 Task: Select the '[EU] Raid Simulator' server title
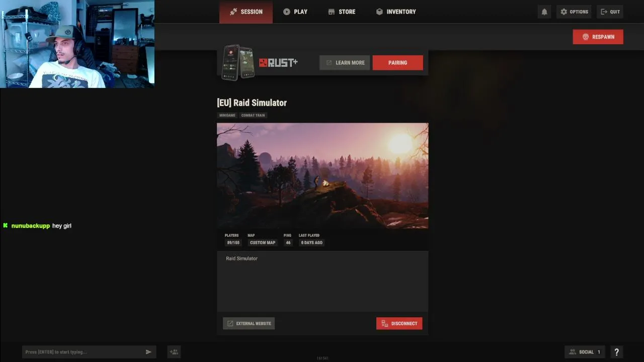point(252,103)
